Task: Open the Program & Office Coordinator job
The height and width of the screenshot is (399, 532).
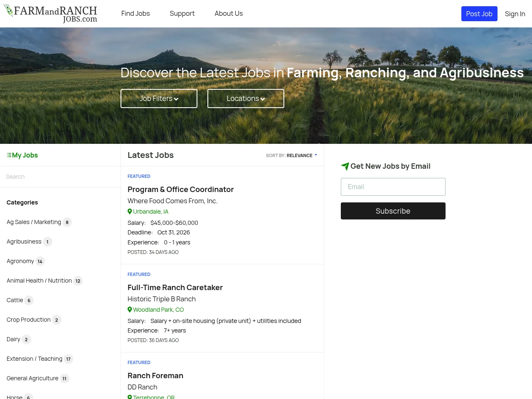Action: tap(180, 189)
